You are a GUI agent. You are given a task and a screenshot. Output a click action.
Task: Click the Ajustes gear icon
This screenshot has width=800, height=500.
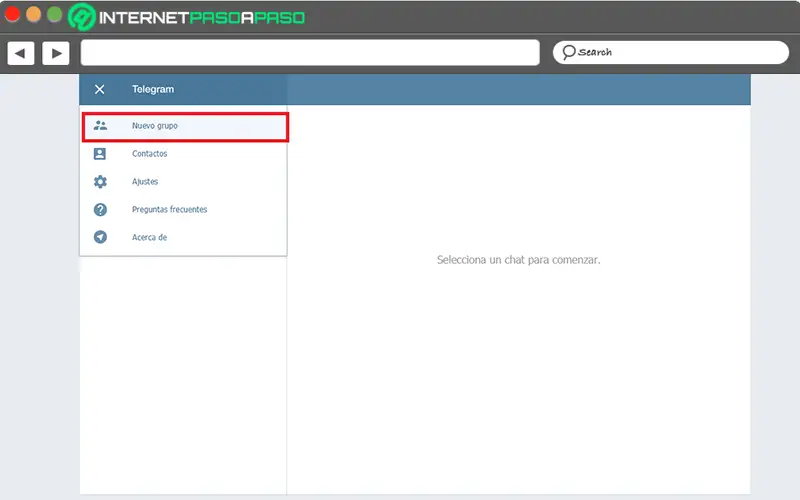(x=100, y=182)
